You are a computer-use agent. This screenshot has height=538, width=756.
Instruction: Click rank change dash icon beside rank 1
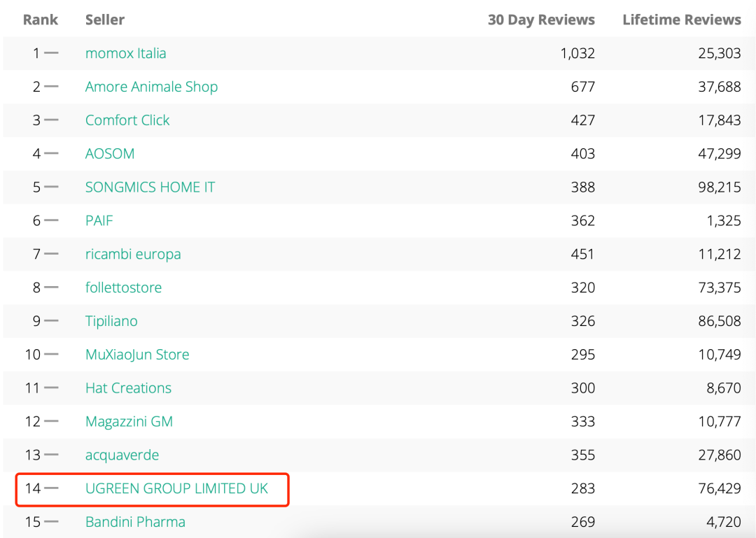click(51, 53)
